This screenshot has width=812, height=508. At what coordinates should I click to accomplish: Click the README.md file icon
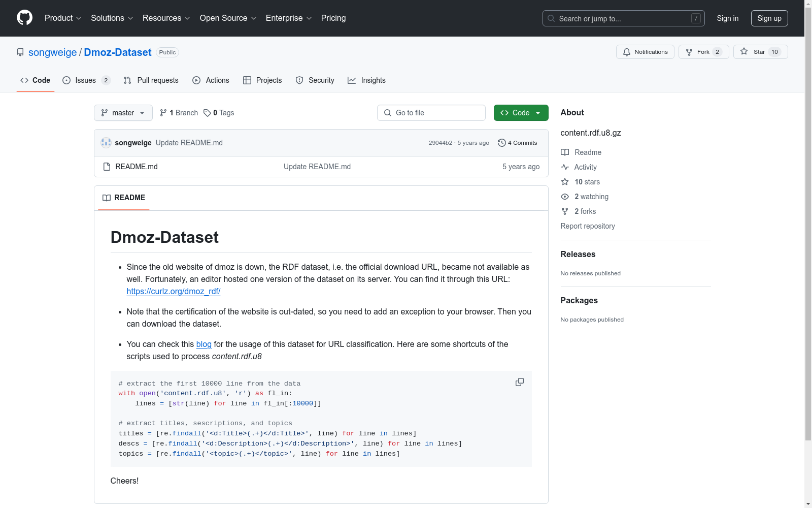[x=107, y=167]
